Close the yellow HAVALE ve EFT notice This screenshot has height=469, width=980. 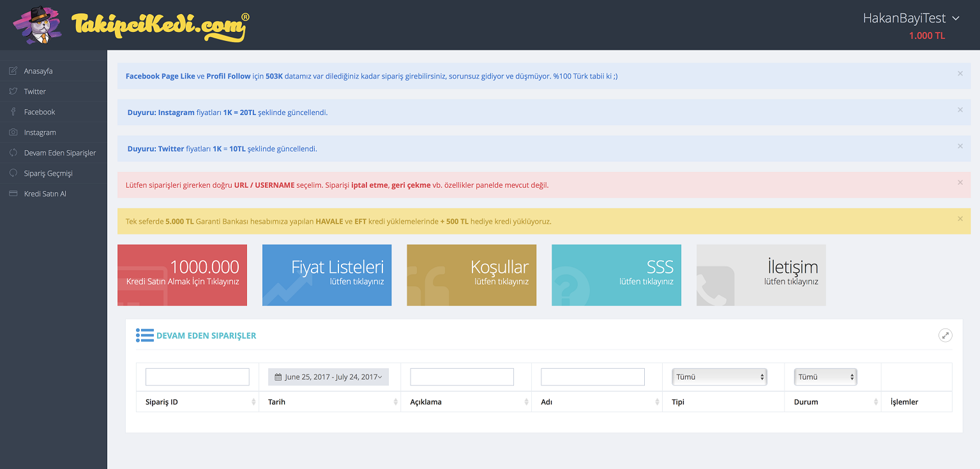point(960,219)
